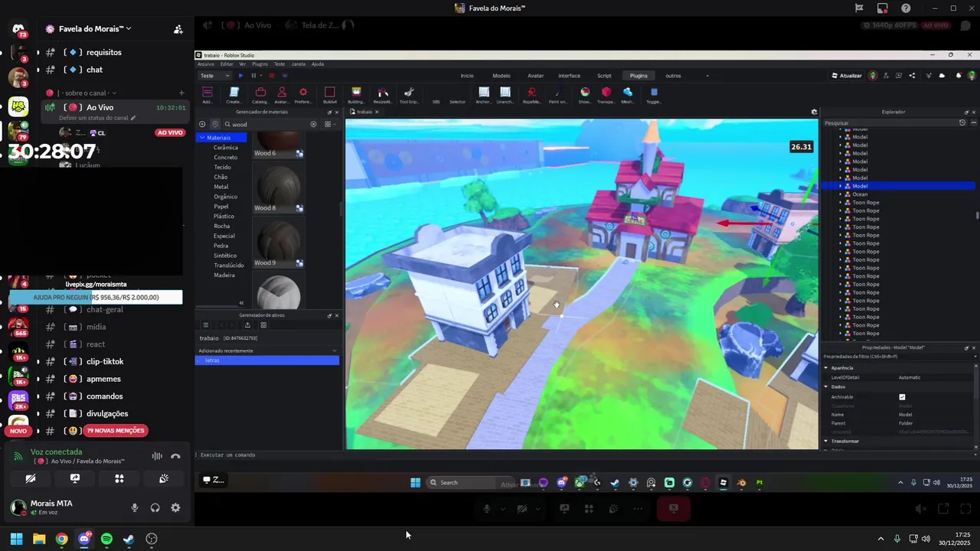The image size is (980, 551).
Task: Click the Mesh plugin icon
Action: 628,93
